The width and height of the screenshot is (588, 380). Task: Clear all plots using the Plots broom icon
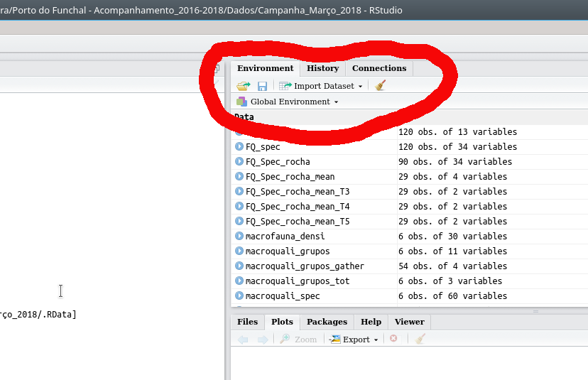pos(420,339)
